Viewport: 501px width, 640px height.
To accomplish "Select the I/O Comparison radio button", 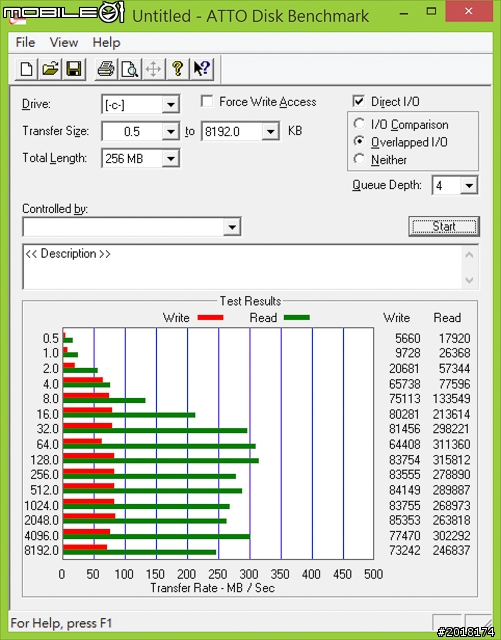I will pyautogui.click(x=359, y=124).
